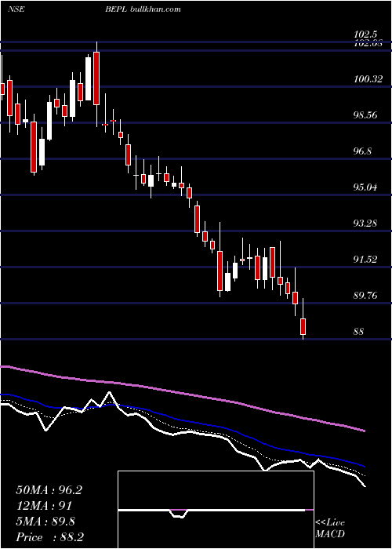
Task: Click the NSE exchange label
Action: tap(16, 9)
